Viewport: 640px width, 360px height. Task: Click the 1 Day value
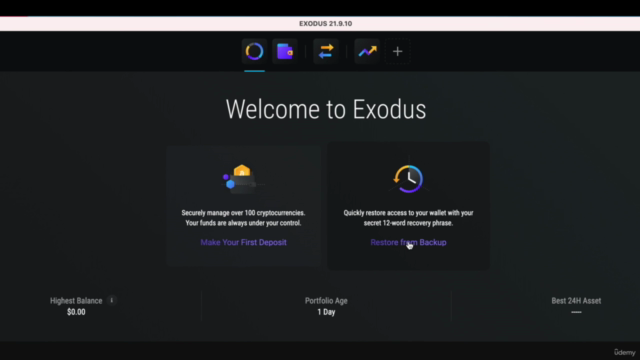tap(326, 312)
